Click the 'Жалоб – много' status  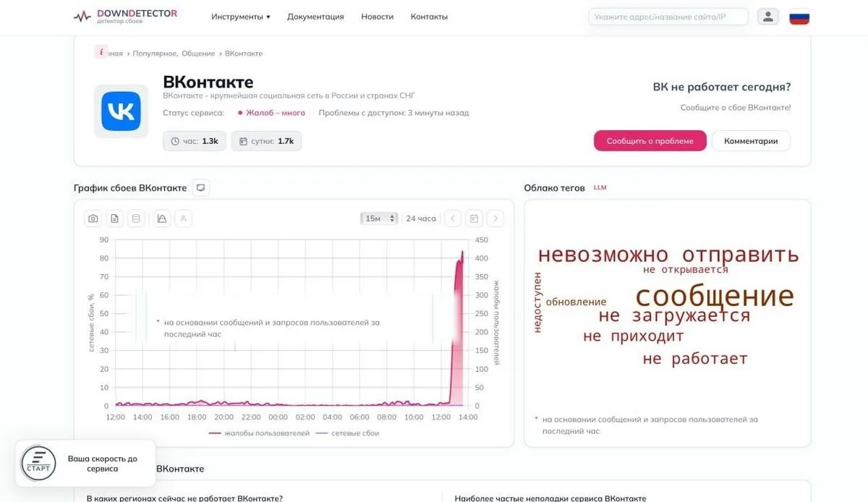pyautogui.click(x=271, y=113)
